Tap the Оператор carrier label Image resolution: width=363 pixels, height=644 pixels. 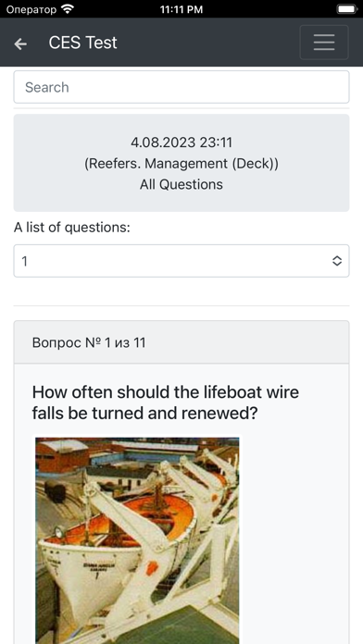[x=31, y=9]
